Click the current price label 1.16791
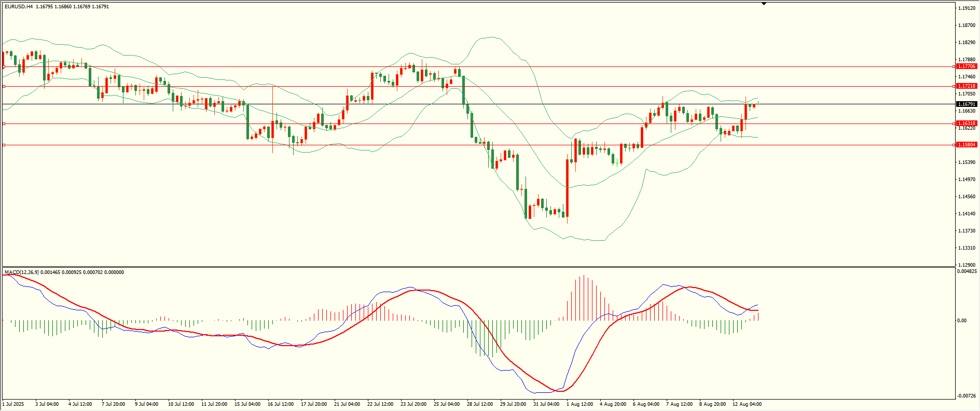This screenshot has width=980, height=411. pos(967,104)
